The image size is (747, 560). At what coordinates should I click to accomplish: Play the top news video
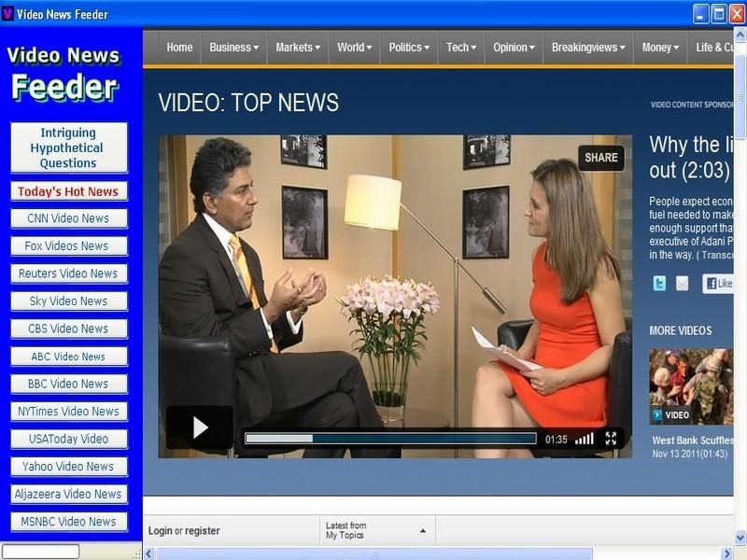coord(200,427)
